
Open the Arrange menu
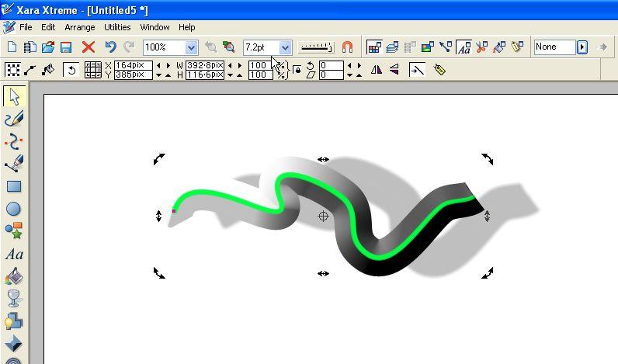pos(80,27)
